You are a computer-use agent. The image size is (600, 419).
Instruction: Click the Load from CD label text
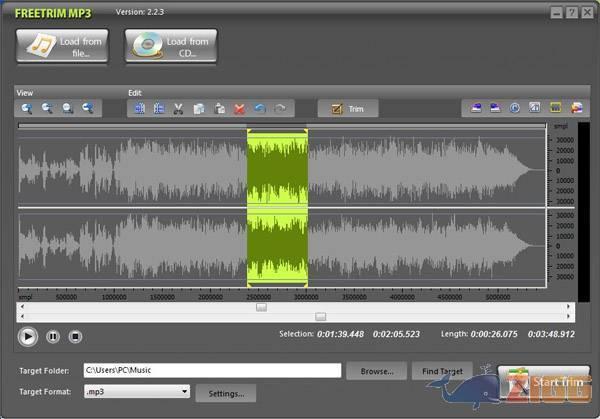188,47
